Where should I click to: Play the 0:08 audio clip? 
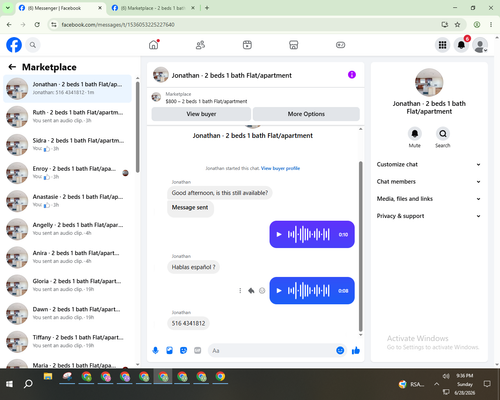279,291
